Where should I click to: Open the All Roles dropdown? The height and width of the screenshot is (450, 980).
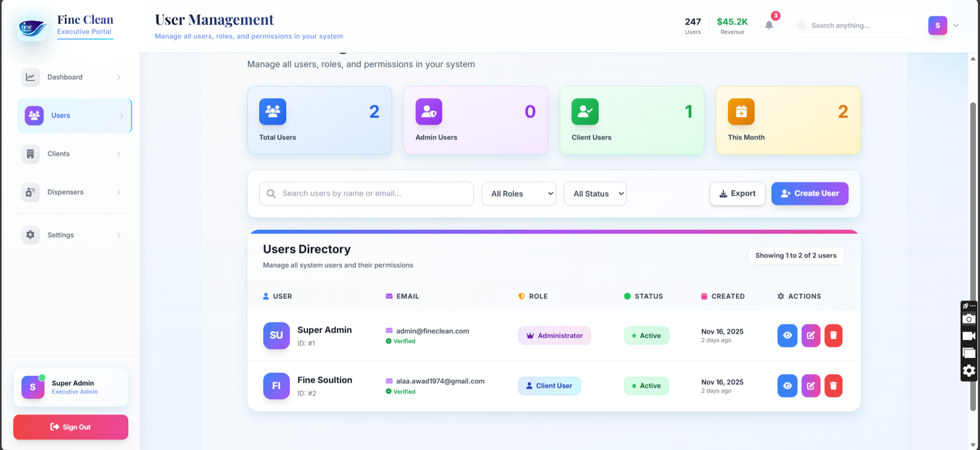[518, 193]
